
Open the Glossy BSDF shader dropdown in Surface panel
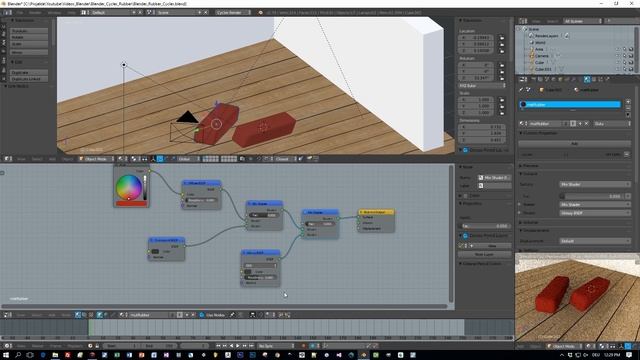[x=594, y=213]
